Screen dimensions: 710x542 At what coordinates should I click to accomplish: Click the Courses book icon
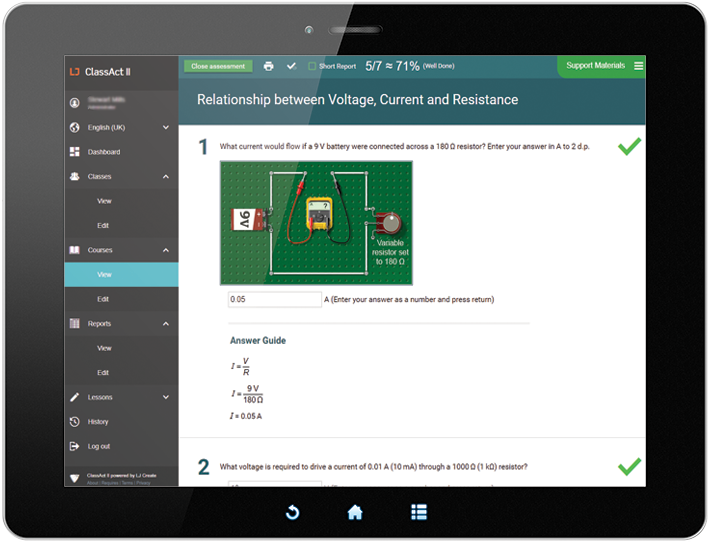75,250
